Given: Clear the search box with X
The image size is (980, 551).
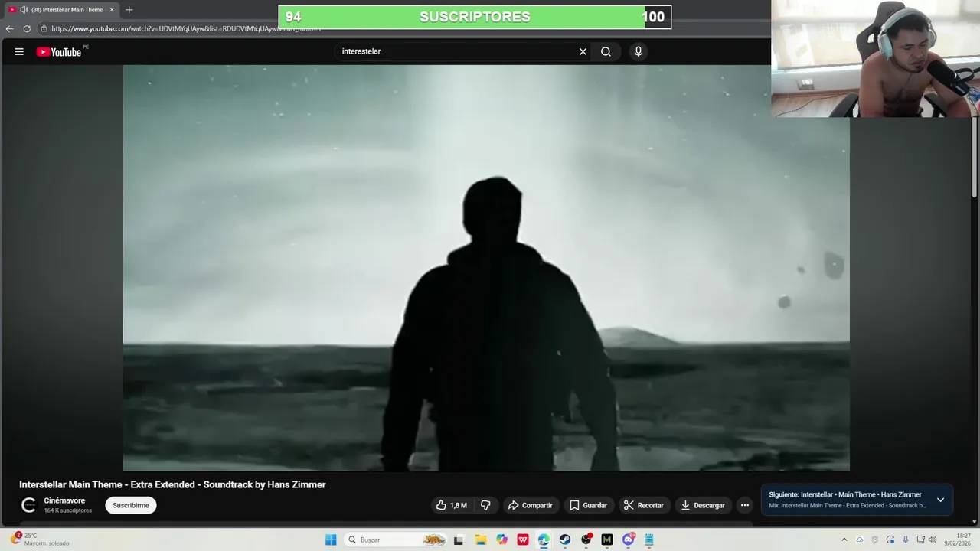Looking at the screenshot, I should 583,51.
